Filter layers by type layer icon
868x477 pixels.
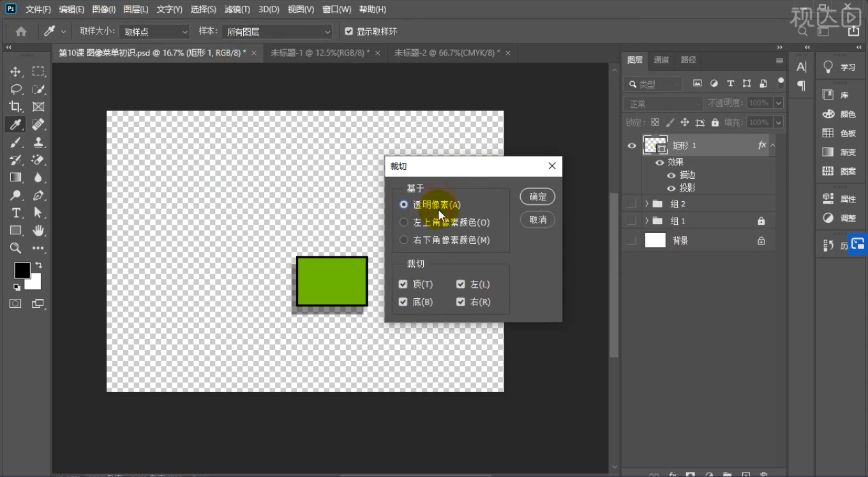[x=730, y=84]
